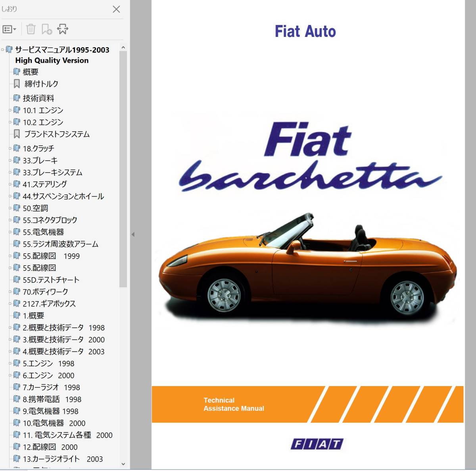Expand the 10.1 エンジン bookmark
476x471 pixels.
tap(10, 110)
